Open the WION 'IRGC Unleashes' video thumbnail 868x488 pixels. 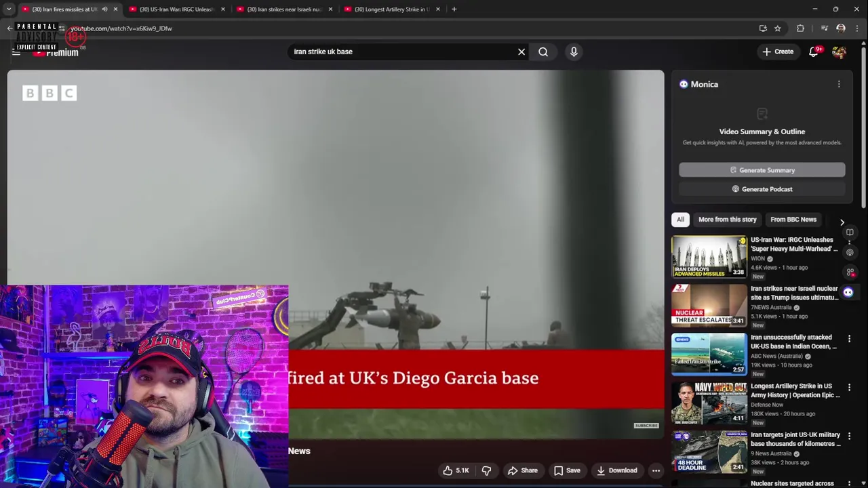point(709,256)
